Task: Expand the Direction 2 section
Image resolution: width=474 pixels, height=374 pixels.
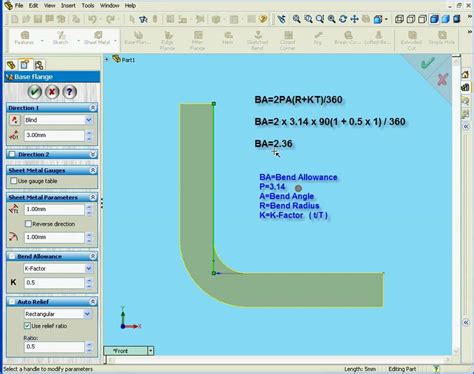Action: point(93,154)
